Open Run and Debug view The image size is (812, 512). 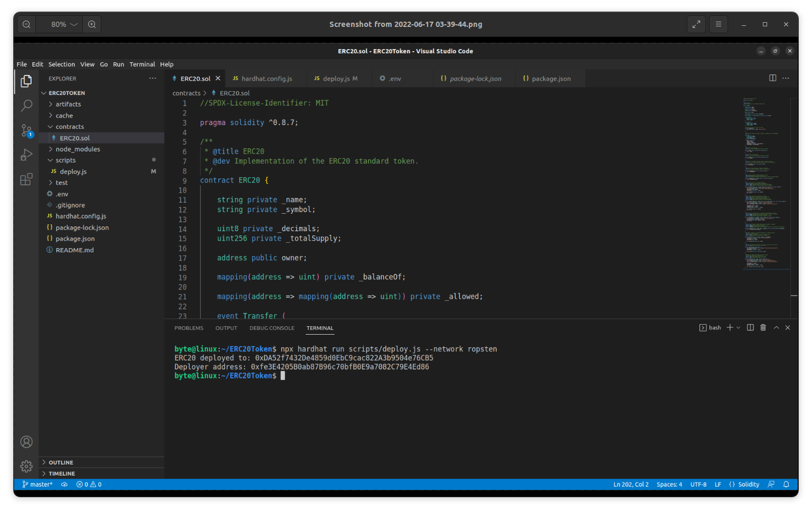point(26,155)
